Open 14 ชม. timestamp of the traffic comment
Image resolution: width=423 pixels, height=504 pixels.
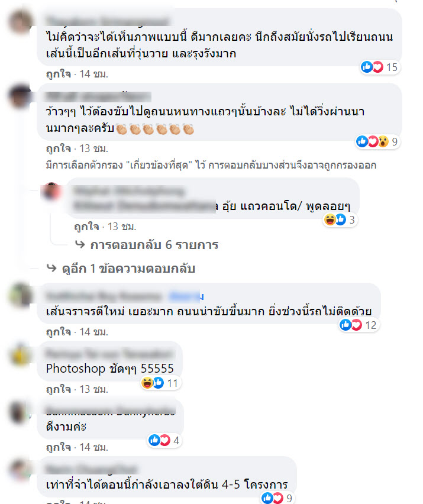click(x=94, y=332)
